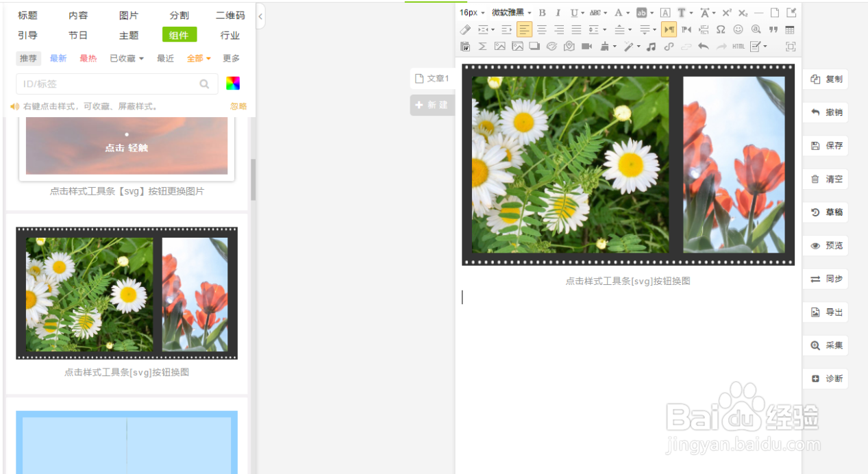Screen dimensions: 868x474
Task: Apply subscript formatting
Action: click(x=743, y=12)
